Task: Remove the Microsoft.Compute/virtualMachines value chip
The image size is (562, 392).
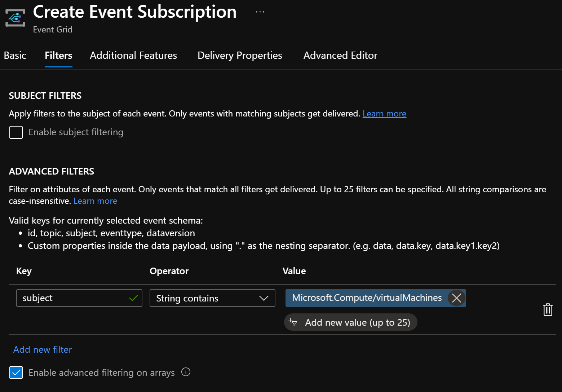Action: pos(456,298)
